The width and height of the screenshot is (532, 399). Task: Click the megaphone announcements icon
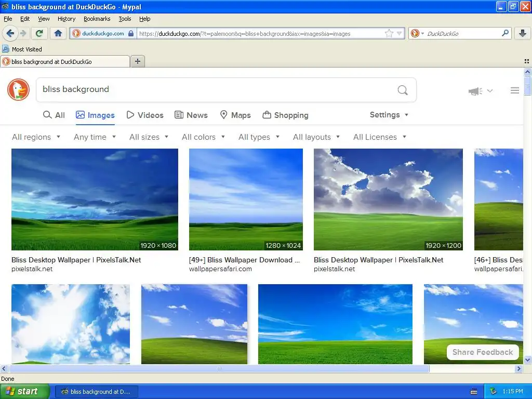pos(475,91)
